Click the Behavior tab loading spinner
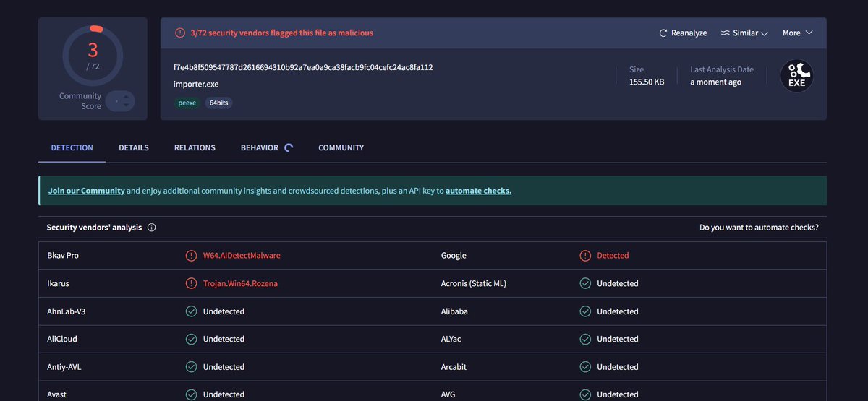Screen dimensions: 868x401 point(289,147)
